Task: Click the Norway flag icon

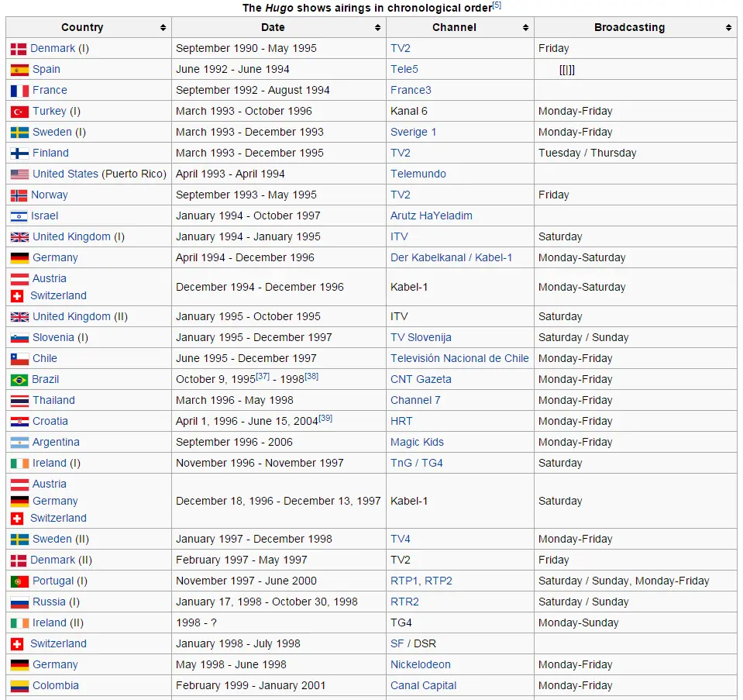Action: coord(19,195)
